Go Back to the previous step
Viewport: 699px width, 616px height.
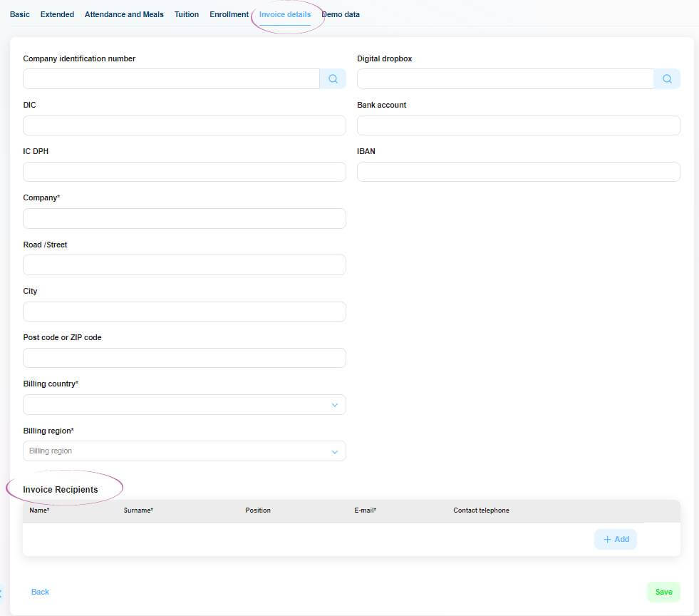[40, 592]
